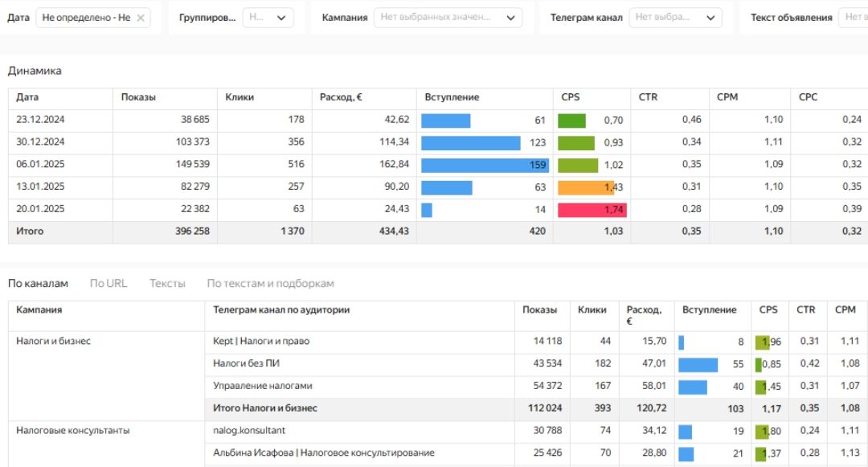Sort Динамика table by Вступление header
Image resolution: width=868 pixels, height=467 pixels.
[452, 97]
